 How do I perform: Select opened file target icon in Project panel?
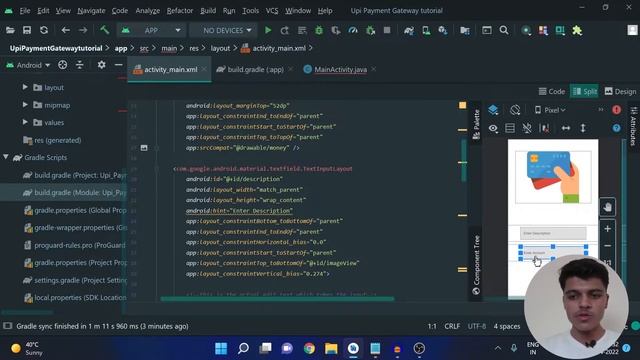click(x=62, y=65)
